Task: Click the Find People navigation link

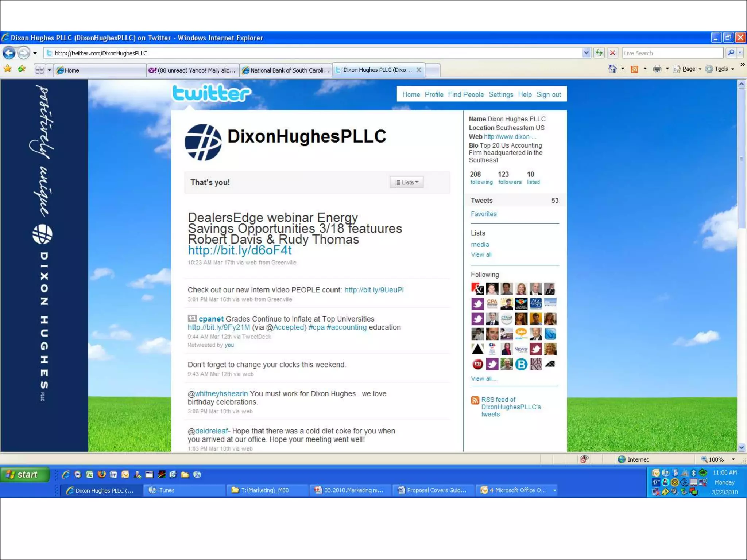Action: coord(466,94)
